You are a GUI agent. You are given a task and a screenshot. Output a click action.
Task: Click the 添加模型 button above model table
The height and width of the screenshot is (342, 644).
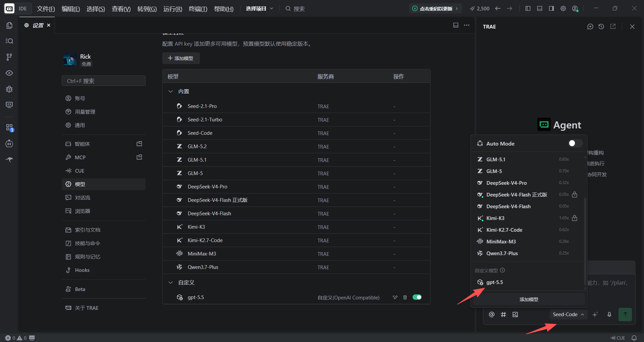[181, 58]
